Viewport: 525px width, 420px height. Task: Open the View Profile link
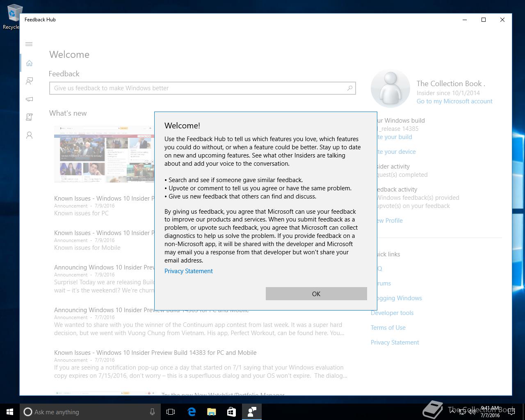click(390, 221)
